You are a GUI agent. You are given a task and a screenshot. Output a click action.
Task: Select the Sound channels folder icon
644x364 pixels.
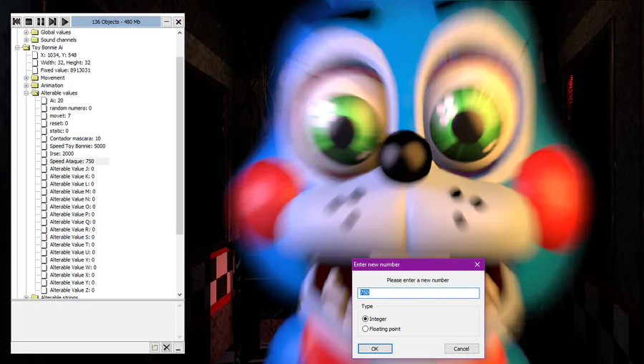(35, 40)
